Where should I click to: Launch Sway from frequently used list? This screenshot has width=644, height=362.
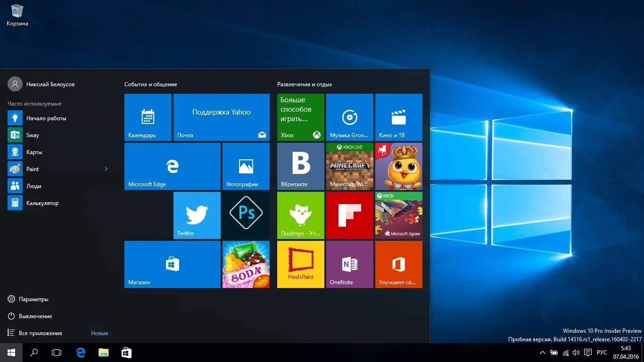click(x=58, y=135)
